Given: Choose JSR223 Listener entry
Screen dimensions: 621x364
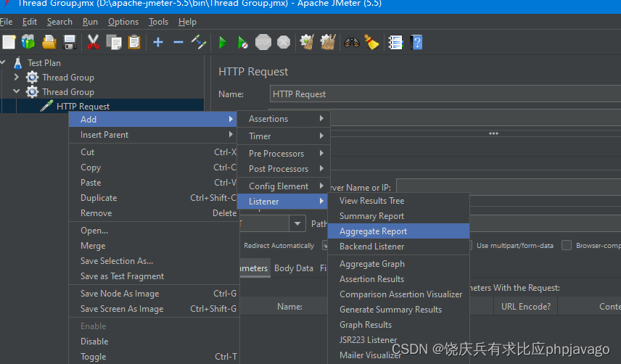Looking at the screenshot, I should [x=398, y=340].
